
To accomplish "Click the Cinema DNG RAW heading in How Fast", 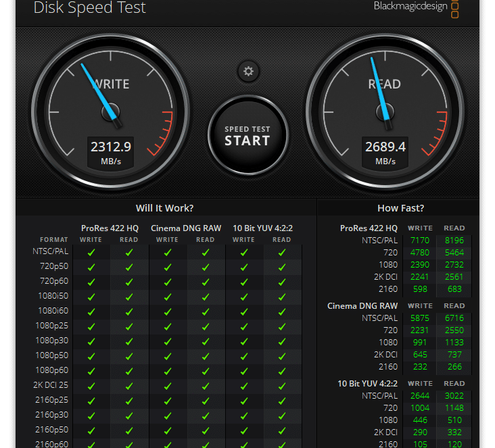I will point(362,306).
